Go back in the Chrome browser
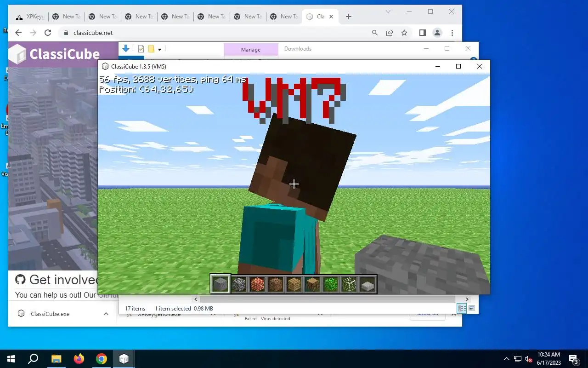 (18, 33)
